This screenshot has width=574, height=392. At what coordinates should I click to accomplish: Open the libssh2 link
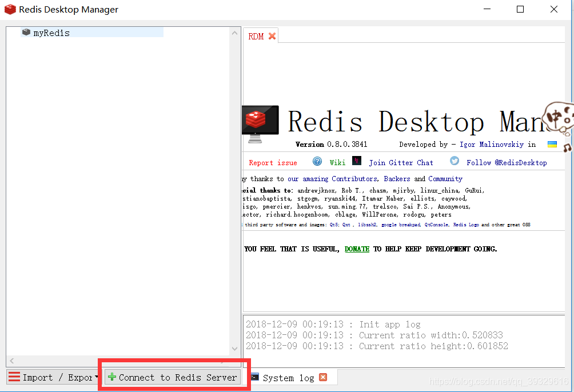[x=367, y=225]
